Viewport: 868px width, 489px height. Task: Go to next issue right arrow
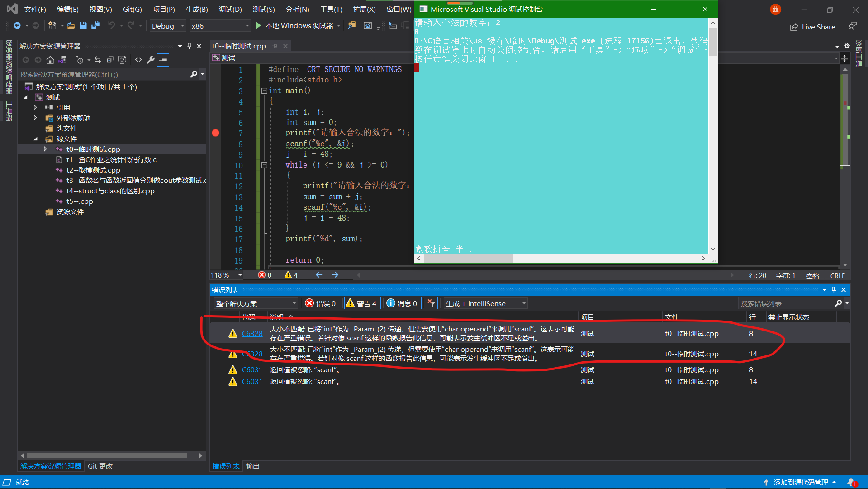click(335, 275)
